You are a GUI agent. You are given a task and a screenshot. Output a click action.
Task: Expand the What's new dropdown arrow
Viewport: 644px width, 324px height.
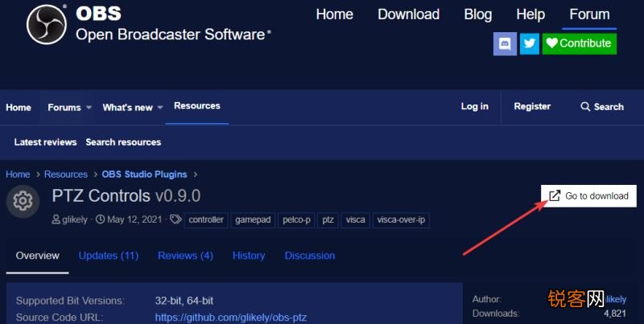160,108
